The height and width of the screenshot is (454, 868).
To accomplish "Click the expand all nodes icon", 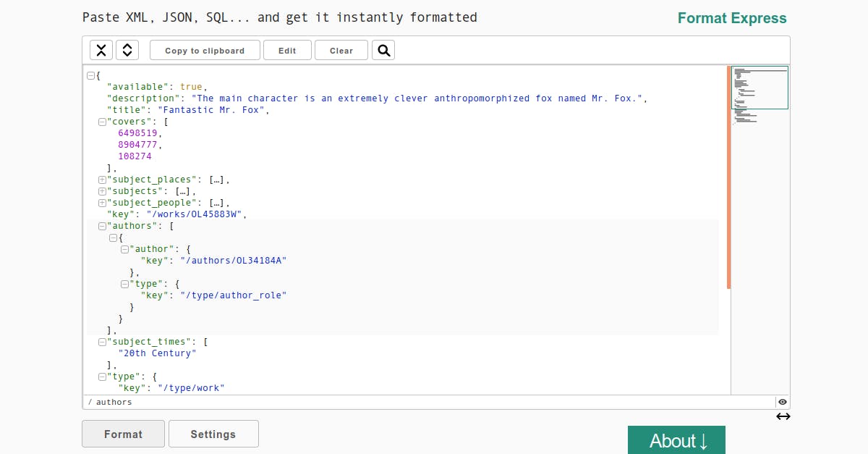I will tap(127, 50).
